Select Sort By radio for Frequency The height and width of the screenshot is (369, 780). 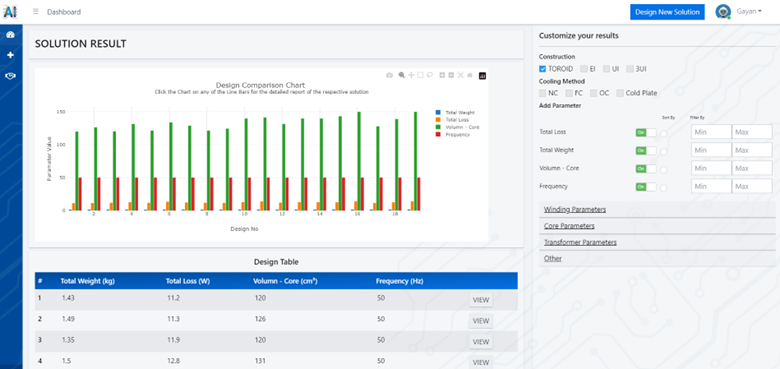pos(664,187)
